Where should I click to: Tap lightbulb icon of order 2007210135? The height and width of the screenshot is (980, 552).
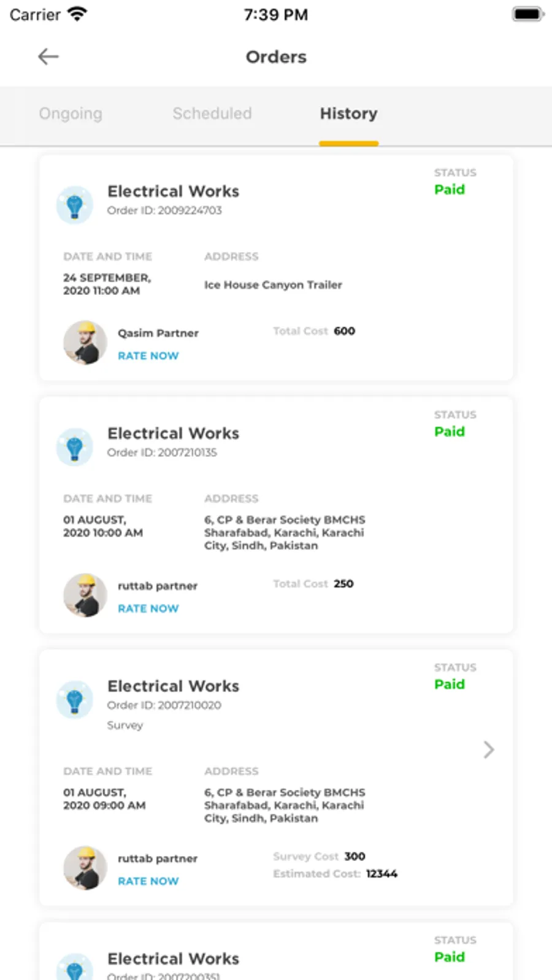click(x=75, y=447)
